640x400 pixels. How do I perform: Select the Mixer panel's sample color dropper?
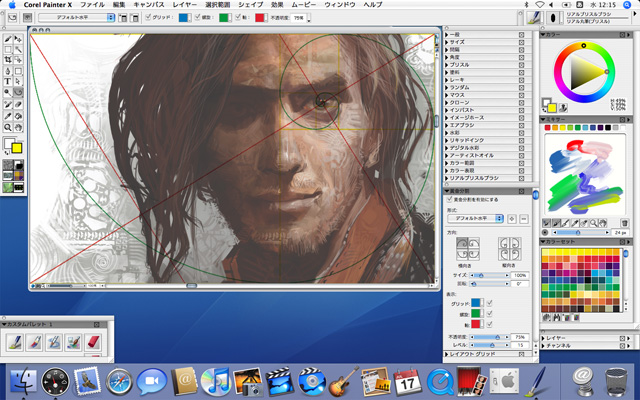point(575,223)
